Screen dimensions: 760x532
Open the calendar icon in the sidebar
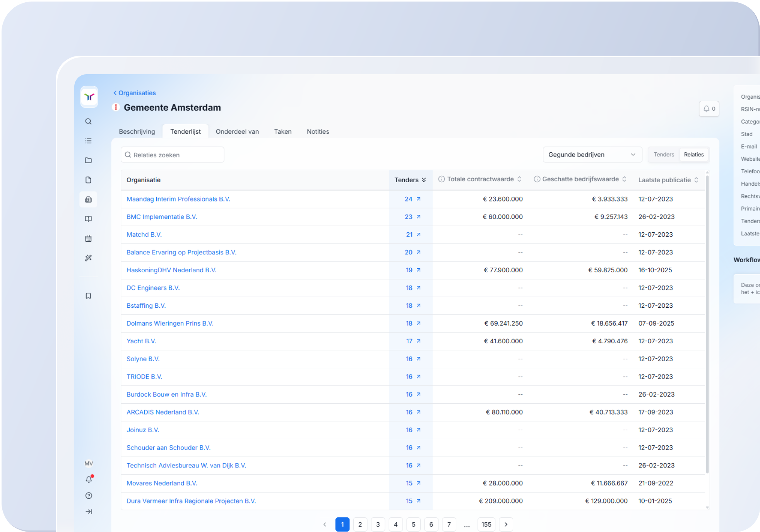coord(89,239)
